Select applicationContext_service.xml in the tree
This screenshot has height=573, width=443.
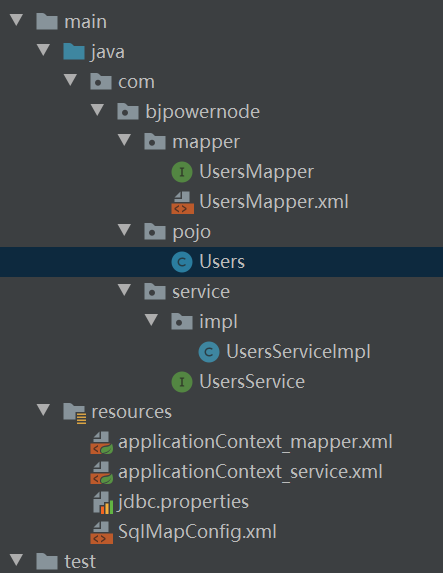coord(250,472)
